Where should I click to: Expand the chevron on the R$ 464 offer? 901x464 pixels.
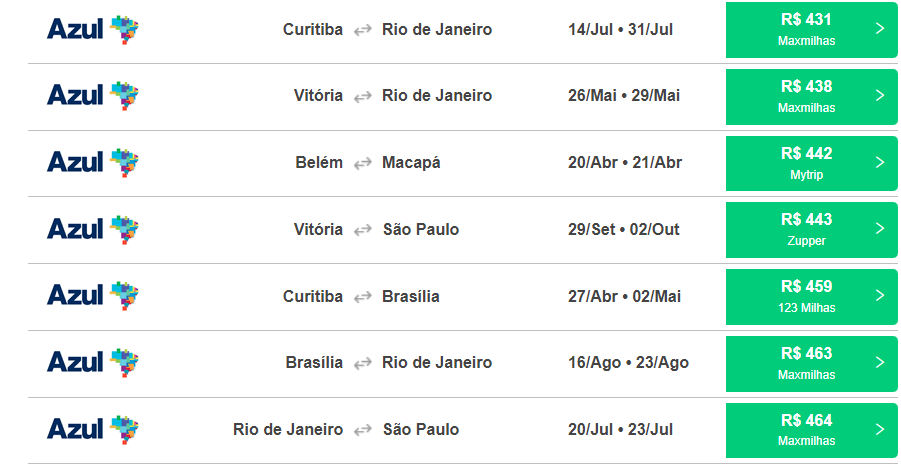point(880,429)
